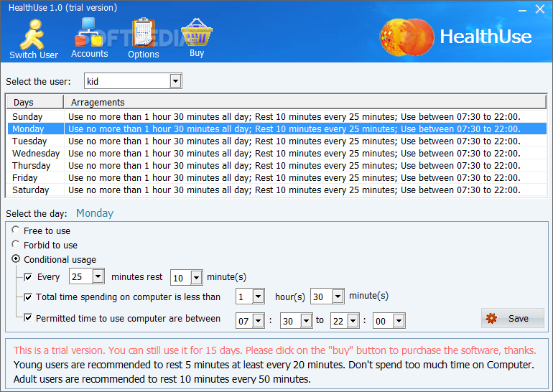
Task: Click the red trial version notice text
Action: [275, 350]
